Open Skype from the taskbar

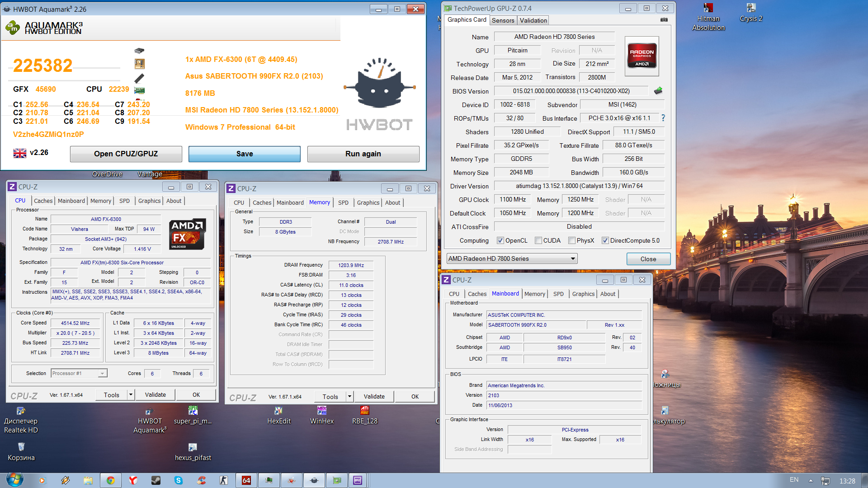tap(179, 480)
